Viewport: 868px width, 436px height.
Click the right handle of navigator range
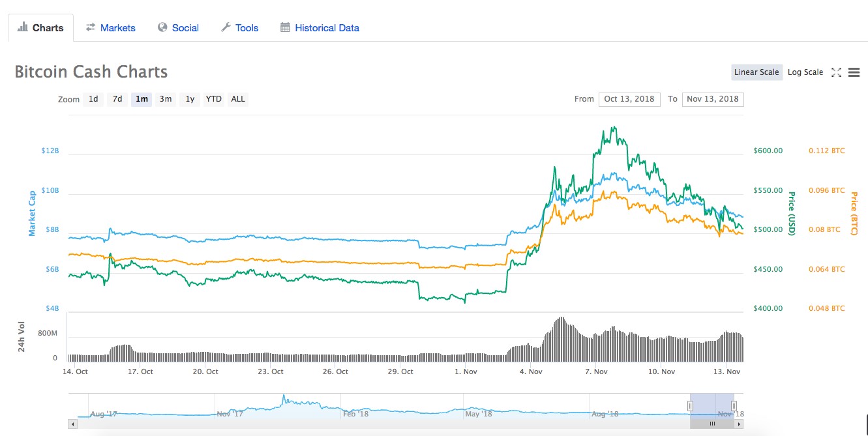point(734,405)
